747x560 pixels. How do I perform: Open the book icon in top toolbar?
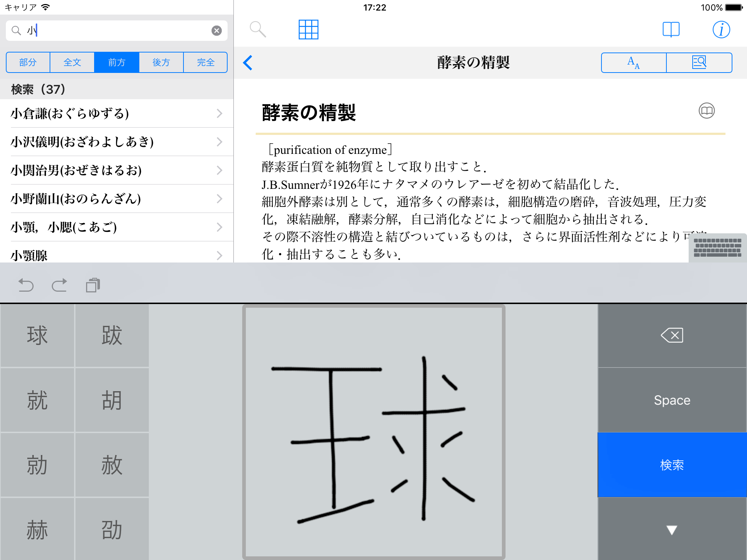671,30
